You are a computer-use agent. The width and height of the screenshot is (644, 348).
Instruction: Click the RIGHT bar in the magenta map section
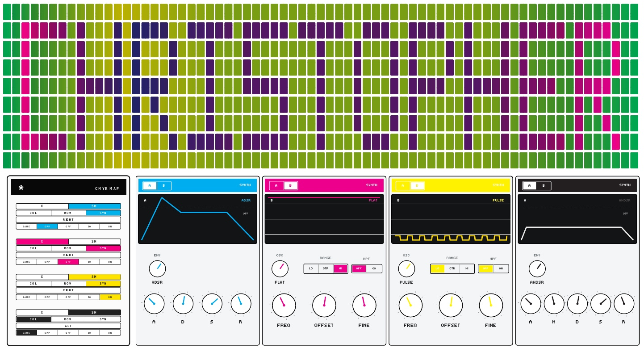68,255
